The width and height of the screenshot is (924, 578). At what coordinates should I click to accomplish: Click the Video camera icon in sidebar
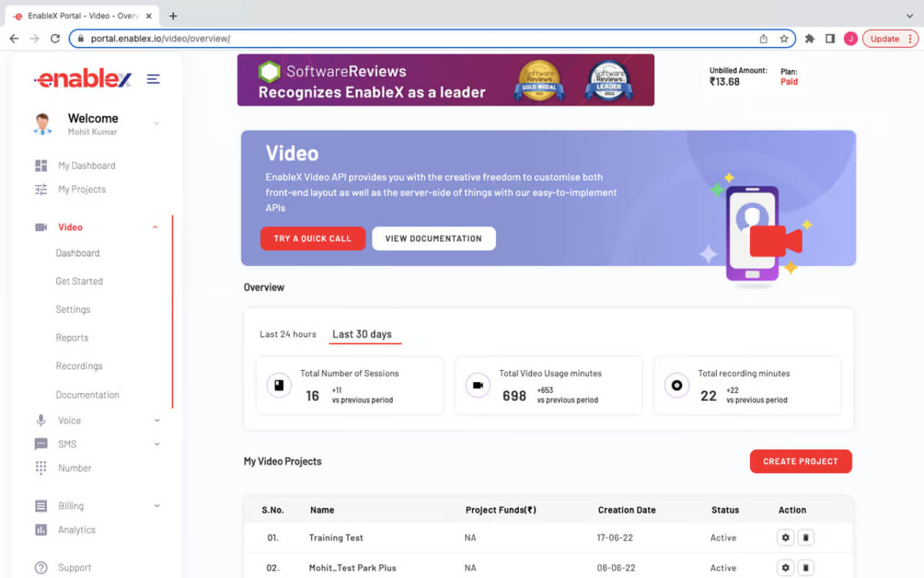(41, 227)
